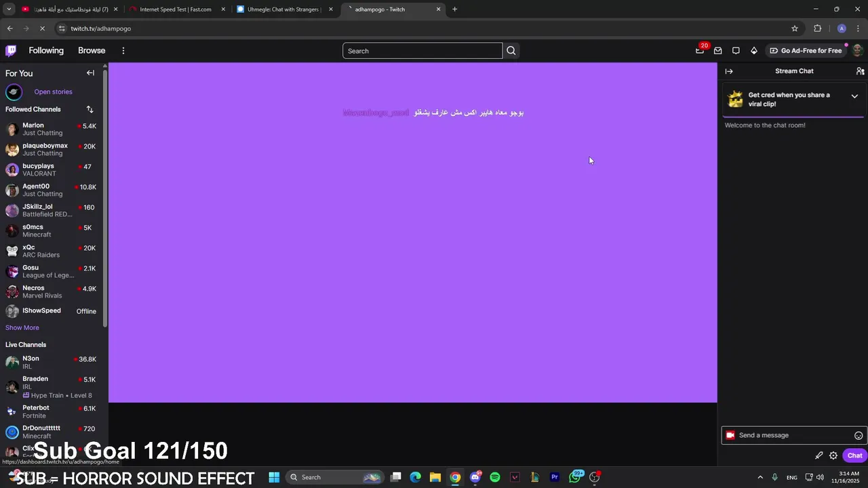
Task: Open the Chrome three-dot menu
Action: pyautogui.click(x=858, y=28)
